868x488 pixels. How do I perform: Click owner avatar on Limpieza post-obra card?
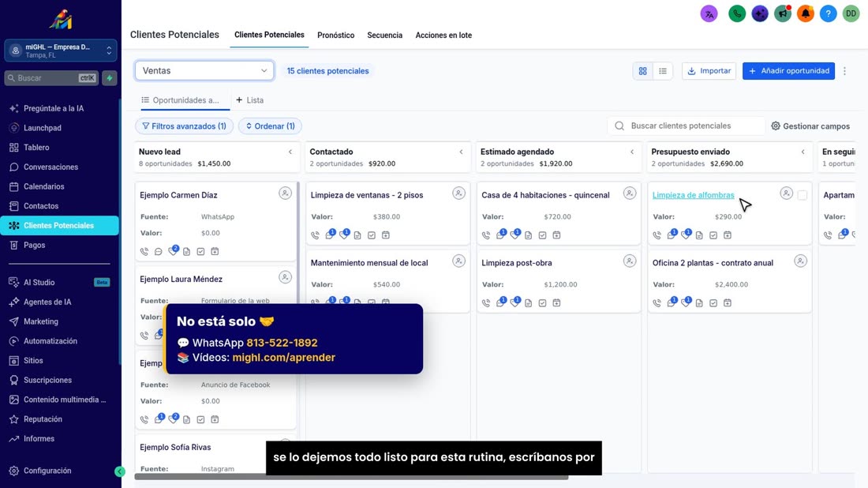click(630, 261)
